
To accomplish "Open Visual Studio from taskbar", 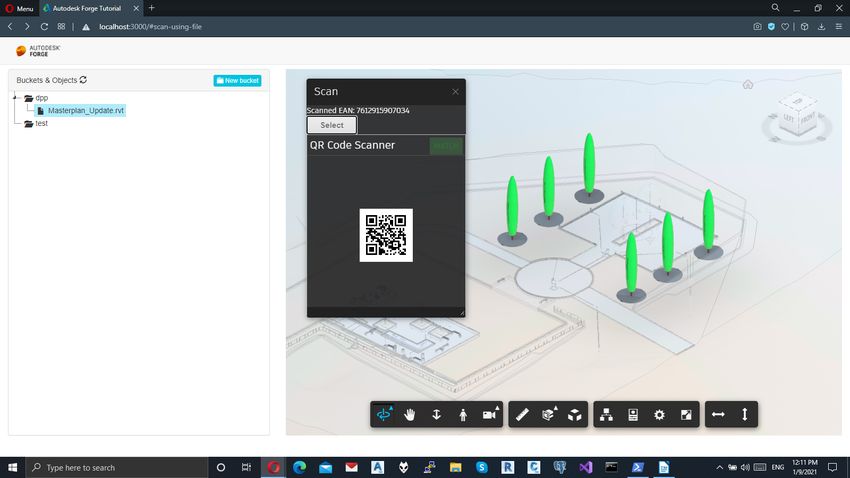I will click(x=585, y=467).
